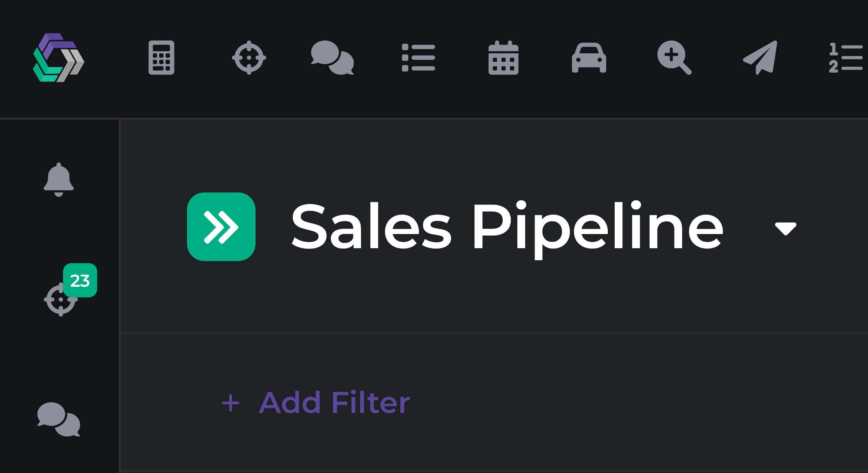868x473 pixels.
Task: Click the crosshair target icon in top toolbar
Action: (x=249, y=58)
